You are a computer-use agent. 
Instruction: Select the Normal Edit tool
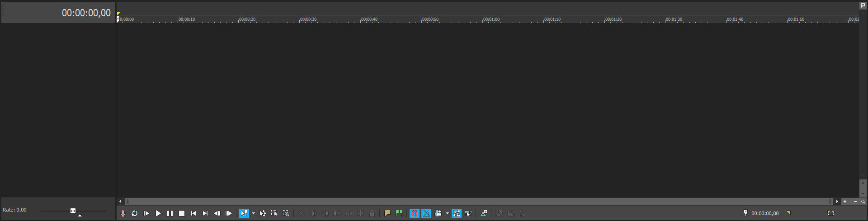point(244,213)
